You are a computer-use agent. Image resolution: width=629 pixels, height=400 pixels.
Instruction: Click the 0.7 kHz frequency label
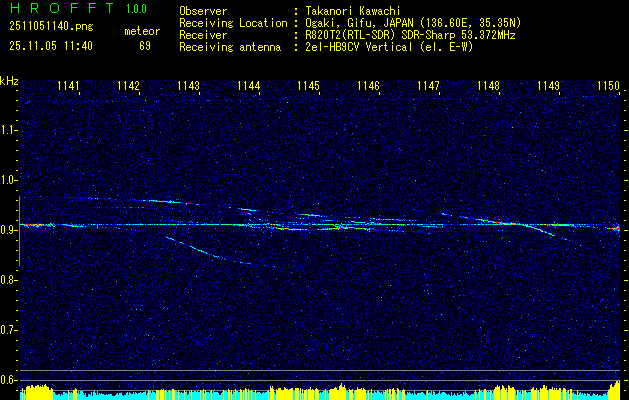[8, 330]
